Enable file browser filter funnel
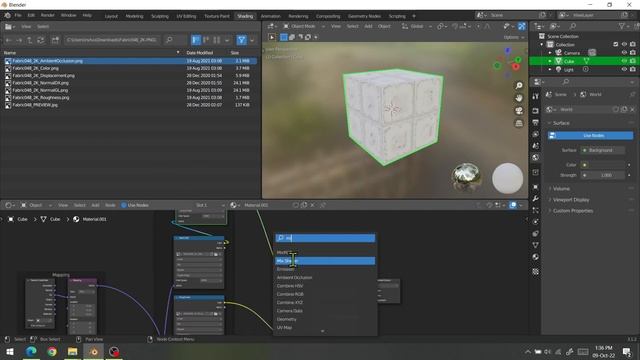 tap(241, 40)
